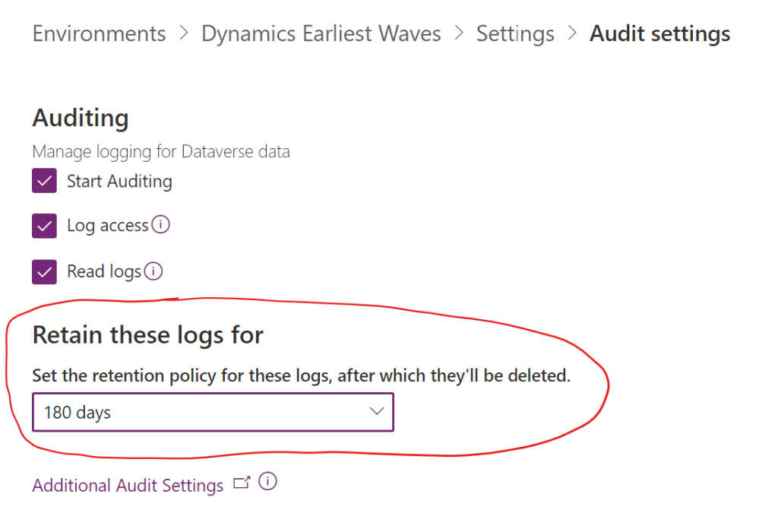This screenshot has width=778, height=532.
Task: Navigate back to the Settings breadcrumb
Action: click(515, 33)
